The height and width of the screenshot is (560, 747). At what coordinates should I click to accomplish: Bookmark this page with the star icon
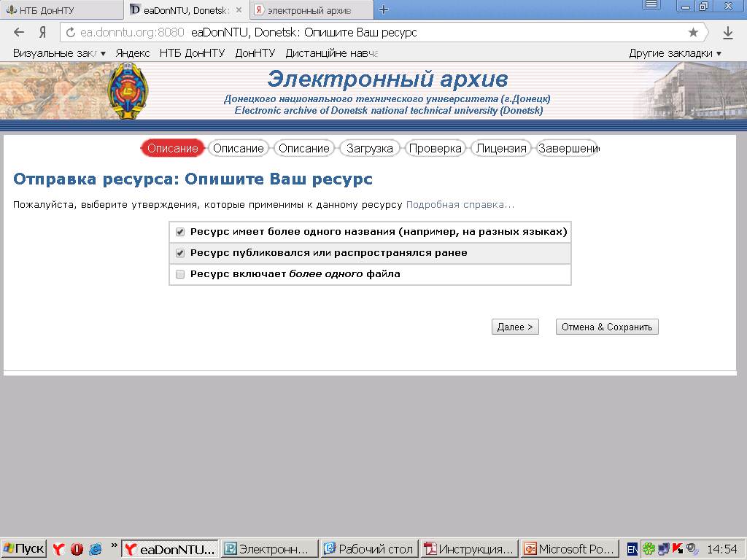point(693,32)
